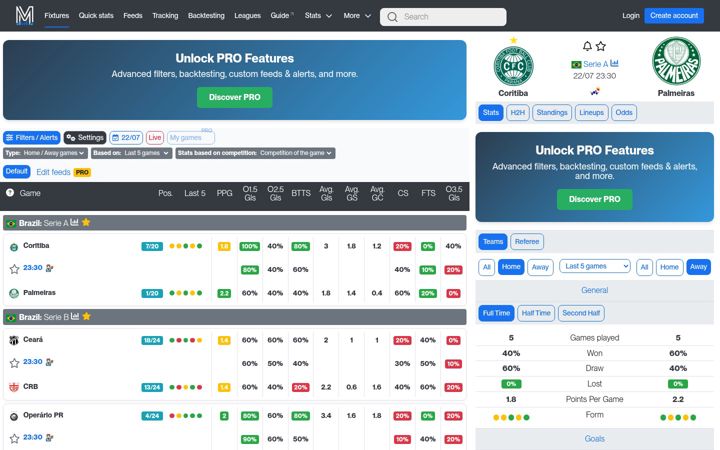The image size is (720, 450).
Task: Select left-side Away filter for Coritiba
Action: pos(540,267)
